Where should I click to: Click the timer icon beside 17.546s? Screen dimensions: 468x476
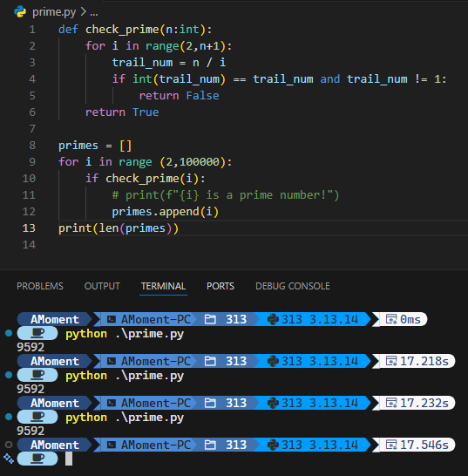[391, 445]
